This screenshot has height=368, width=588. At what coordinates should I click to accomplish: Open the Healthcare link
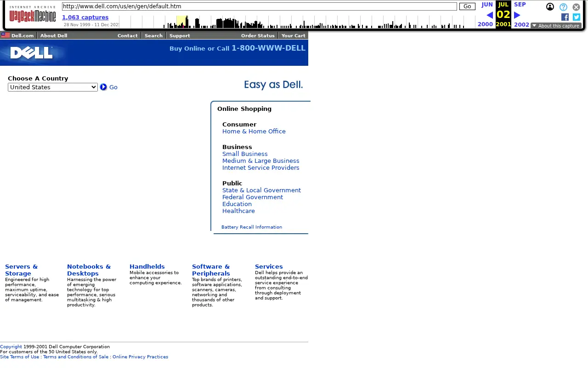[238, 211]
